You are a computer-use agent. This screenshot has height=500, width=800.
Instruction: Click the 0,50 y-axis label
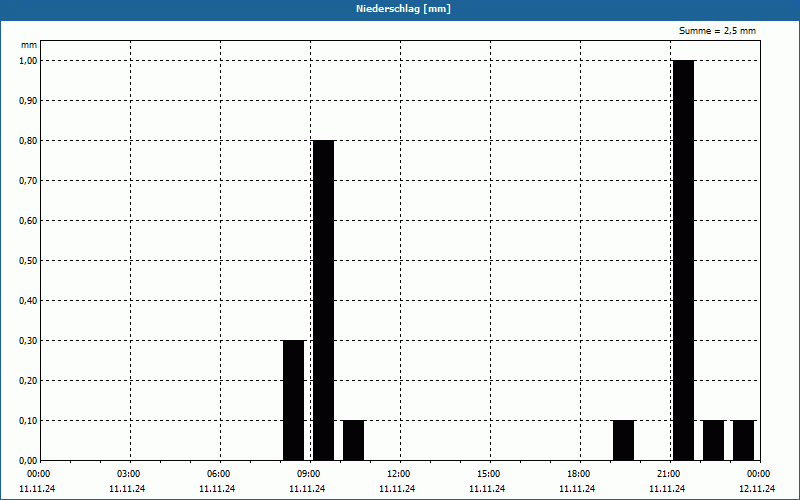coord(28,261)
